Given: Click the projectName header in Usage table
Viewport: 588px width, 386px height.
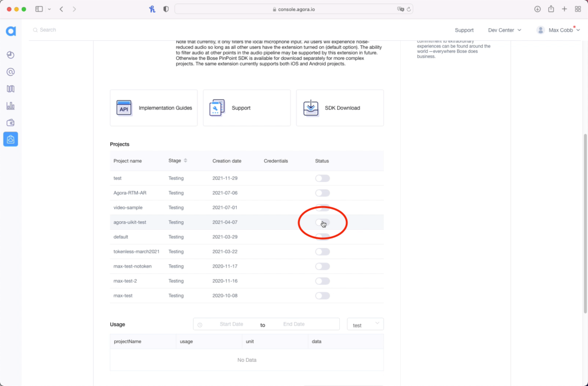Looking at the screenshot, I should pos(127,342).
